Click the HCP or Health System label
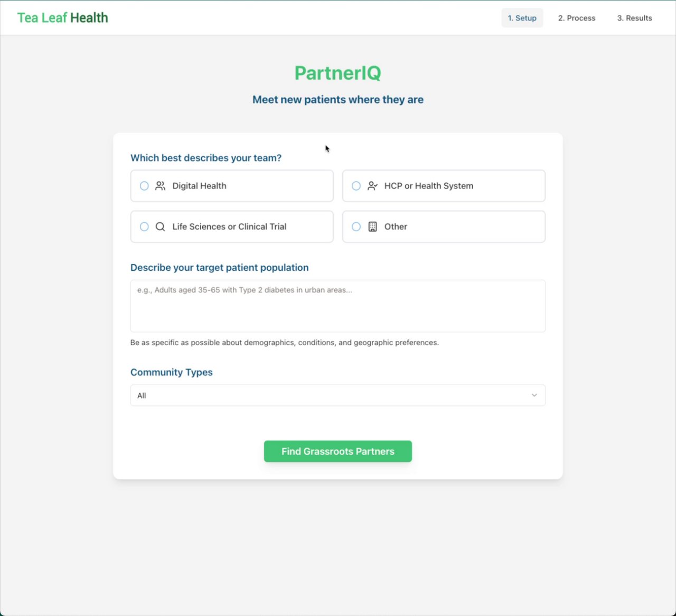The image size is (676, 616). click(x=428, y=186)
